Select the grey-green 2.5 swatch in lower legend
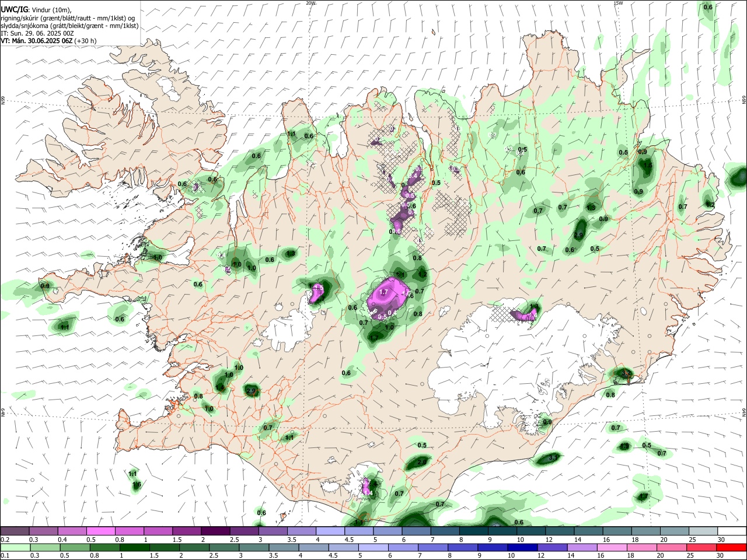This screenshot has width=747, height=560. 224,547
